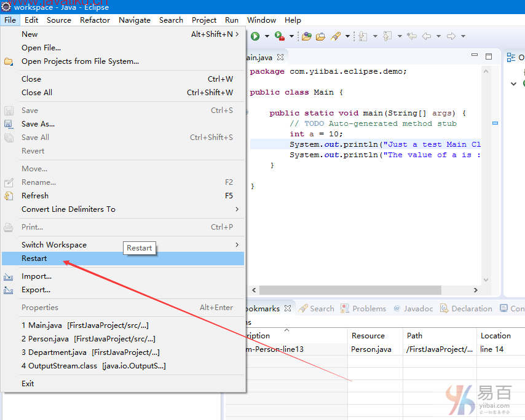Click the Save As floppy disk icon

tap(9, 124)
